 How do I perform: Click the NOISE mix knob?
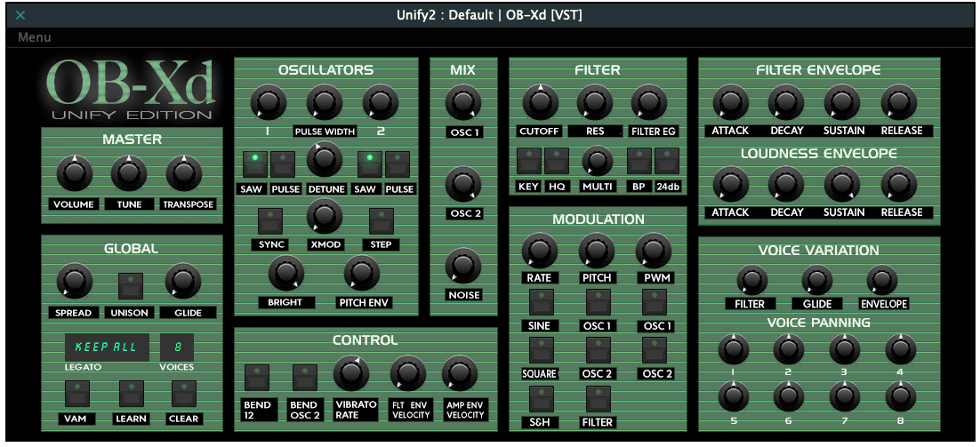(x=463, y=266)
